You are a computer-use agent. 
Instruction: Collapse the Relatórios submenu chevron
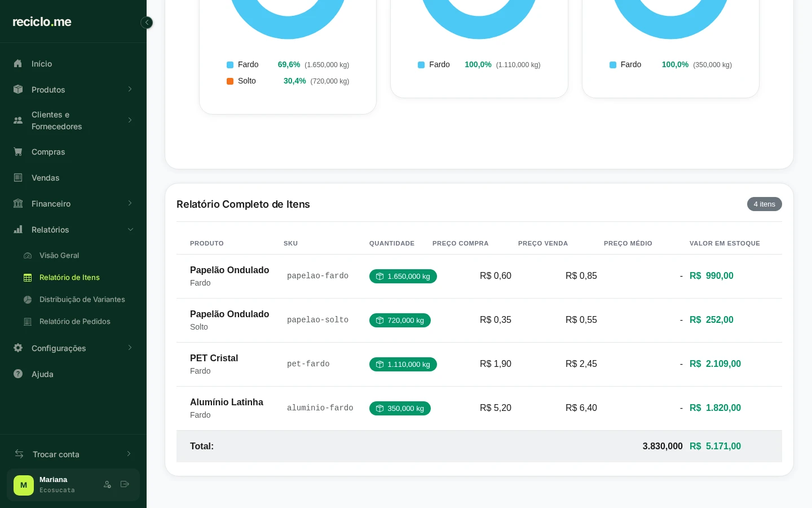(130, 230)
